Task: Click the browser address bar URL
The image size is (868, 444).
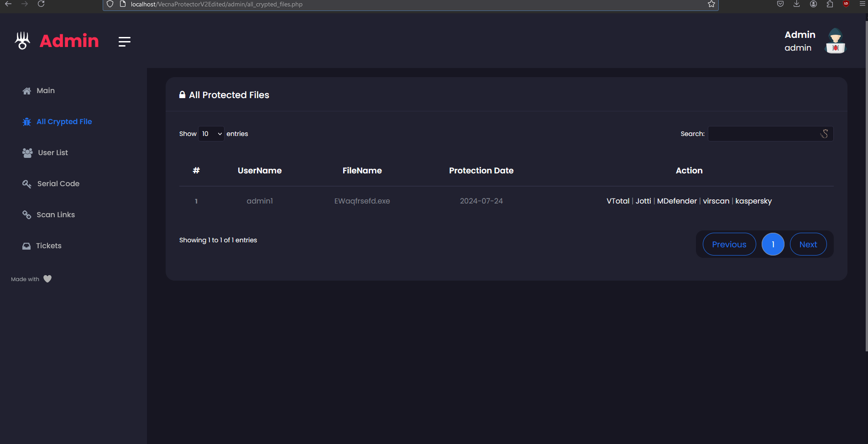Action: pyautogui.click(x=217, y=4)
